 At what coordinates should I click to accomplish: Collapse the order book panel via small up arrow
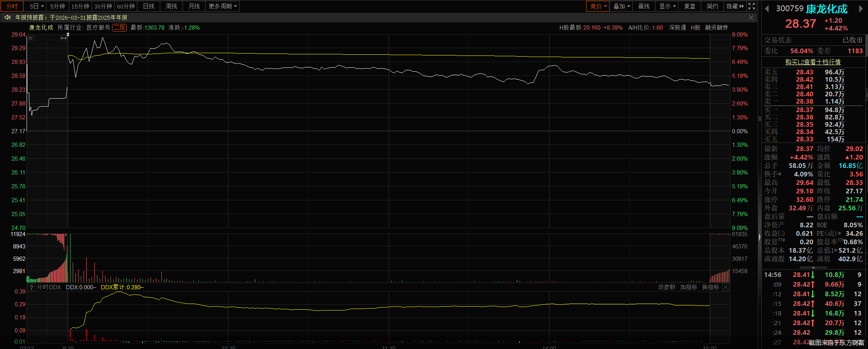click(x=813, y=267)
